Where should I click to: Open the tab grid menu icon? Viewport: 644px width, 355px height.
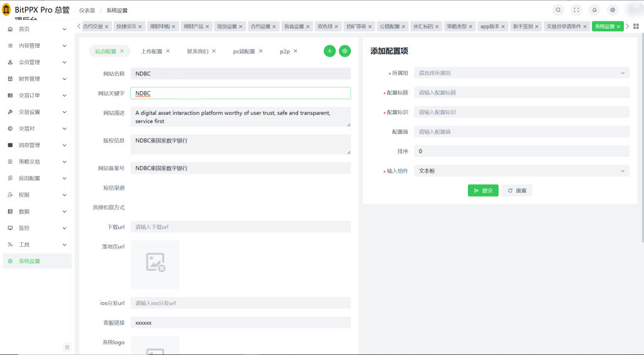click(636, 26)
